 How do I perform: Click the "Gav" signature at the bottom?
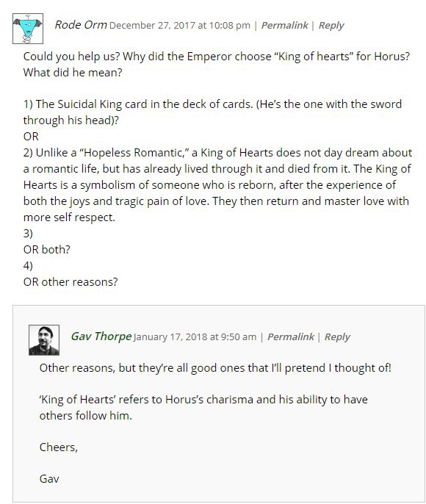coord(49,479)
